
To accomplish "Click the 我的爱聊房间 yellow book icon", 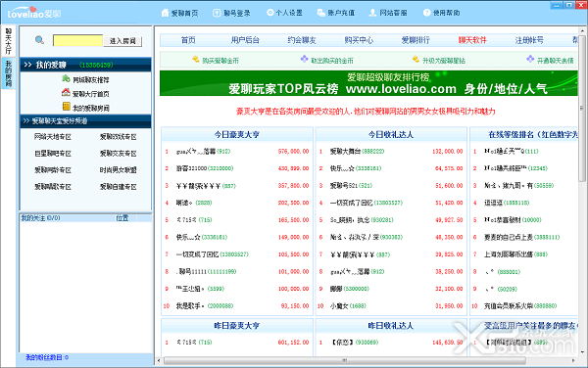I will [x=66, y=107].
